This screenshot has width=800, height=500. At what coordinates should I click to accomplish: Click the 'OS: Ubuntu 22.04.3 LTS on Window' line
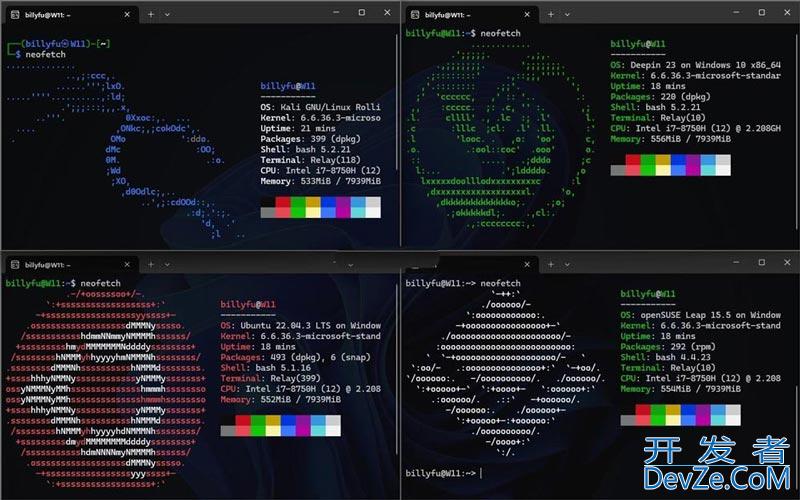pyautogui.click(x=301, y=326)
